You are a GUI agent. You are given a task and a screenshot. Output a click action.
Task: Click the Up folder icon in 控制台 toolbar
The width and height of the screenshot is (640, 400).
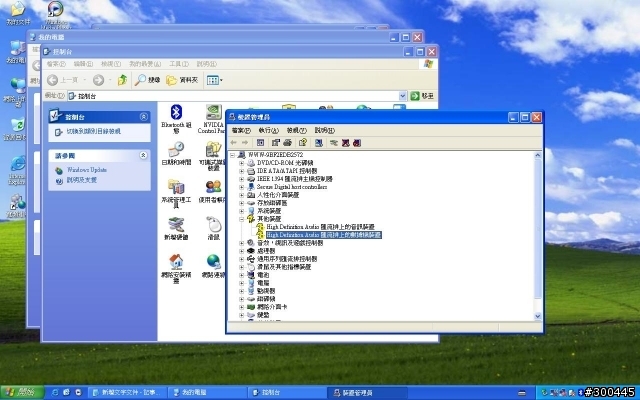122,80
